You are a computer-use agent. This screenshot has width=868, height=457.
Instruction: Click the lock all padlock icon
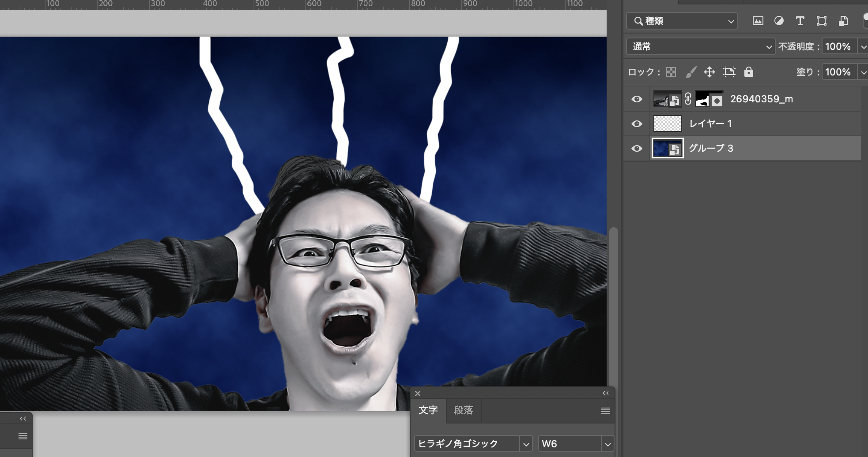click(x=748, y=72)
